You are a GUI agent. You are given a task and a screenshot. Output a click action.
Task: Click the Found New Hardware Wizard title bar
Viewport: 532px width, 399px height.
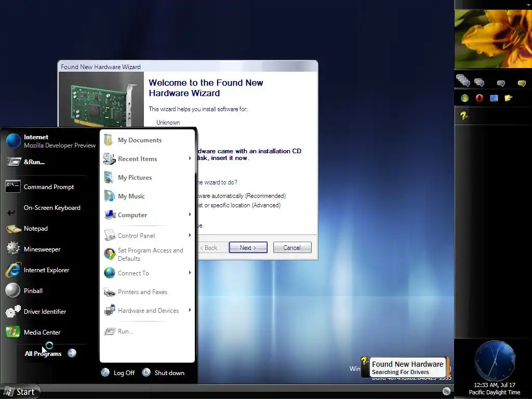tap(188, 66)
